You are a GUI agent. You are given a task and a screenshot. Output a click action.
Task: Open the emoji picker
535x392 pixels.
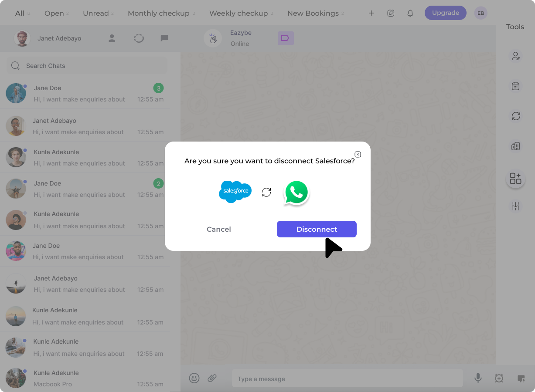194,378
